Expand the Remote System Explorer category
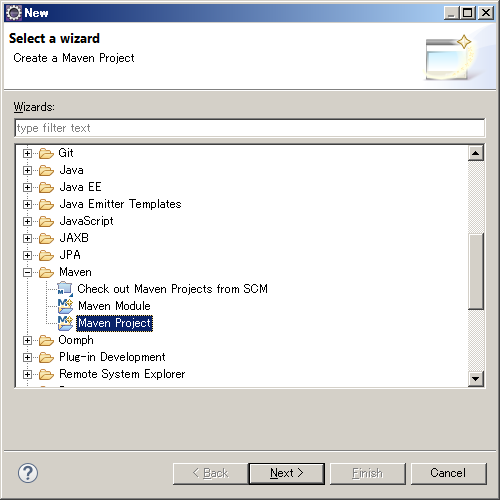This screenshot has width=500, height=500. pyautogui.click(x=27, y=375)
